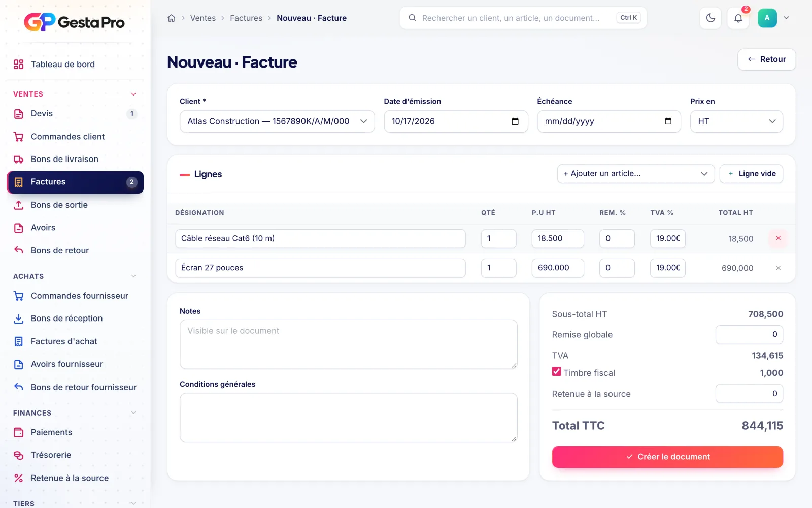The image size is (812, 508).
Task: Click the Créer le document button
Action: (x=667, y=457)
